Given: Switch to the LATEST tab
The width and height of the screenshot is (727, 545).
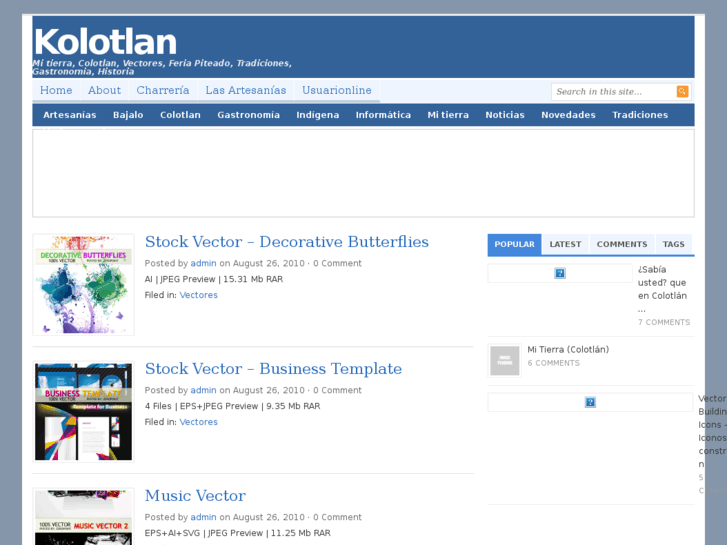Looking at the screenshot, I should point(565,244).
